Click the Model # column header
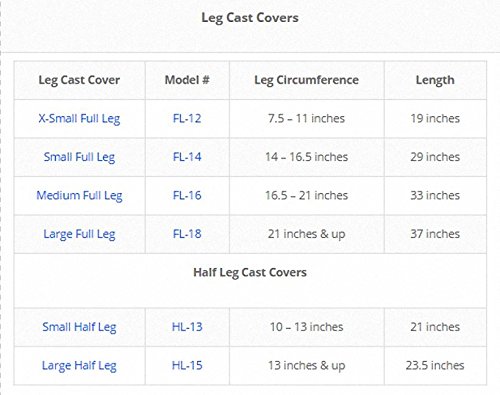The image size is (500, 395). pyautogui.click(x=187, y=80)
